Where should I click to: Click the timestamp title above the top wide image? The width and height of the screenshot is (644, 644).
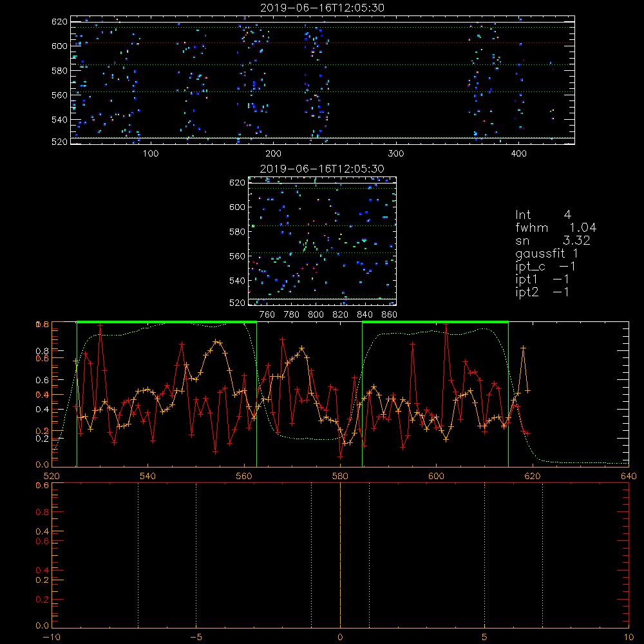pyautogui.click(x=322, y=8)
